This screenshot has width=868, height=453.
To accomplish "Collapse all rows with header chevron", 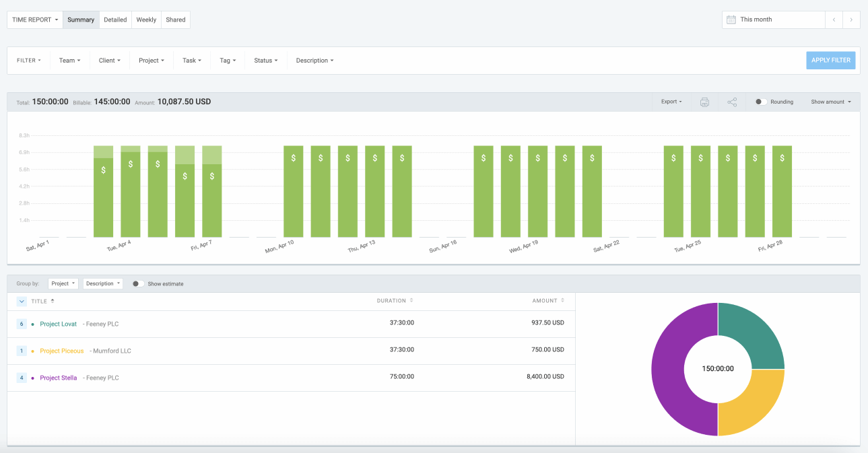I will 22,301.
